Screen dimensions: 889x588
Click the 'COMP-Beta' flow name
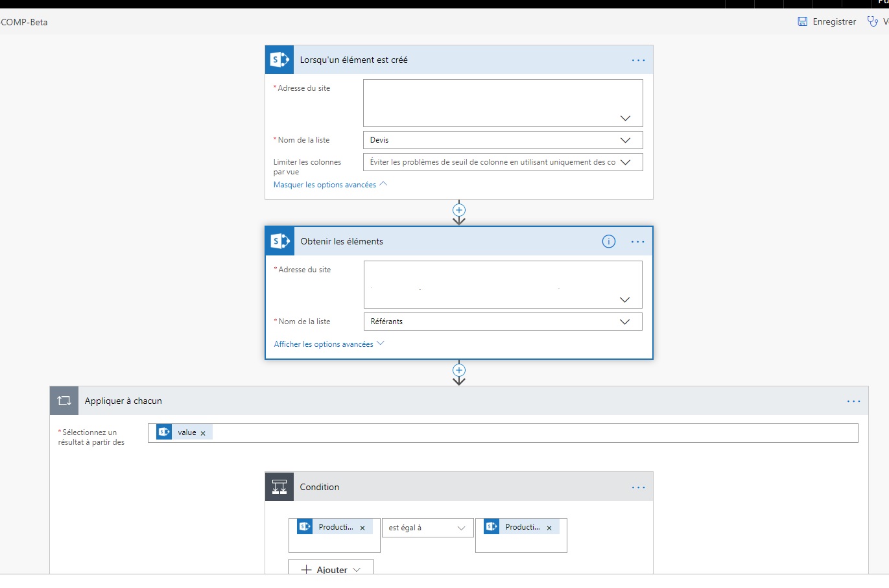coord(24,22)
